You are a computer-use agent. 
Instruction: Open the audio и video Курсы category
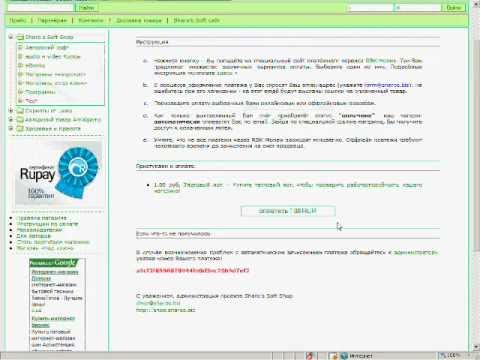coord(53,57)
